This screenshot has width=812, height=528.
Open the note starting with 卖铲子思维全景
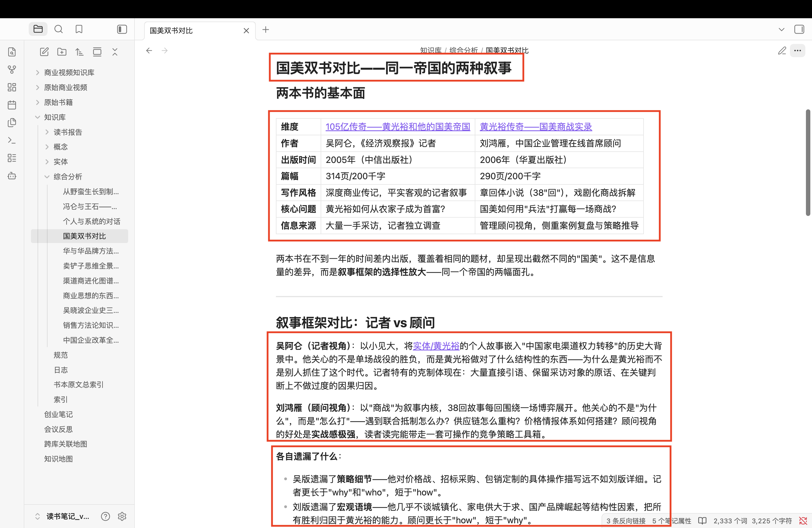point(90,266)
